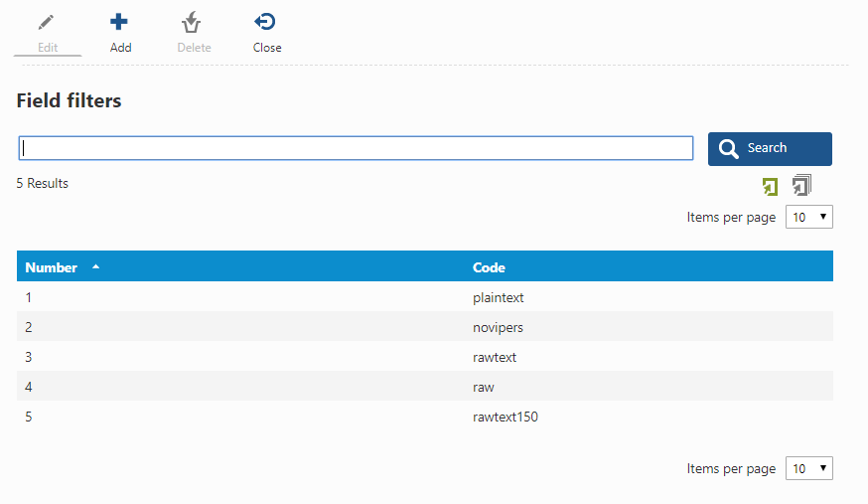Viewport: 868px width, 504px height.
Task: Click number 3 in the table
Action: pyautogui.click(x=28, y=357)
